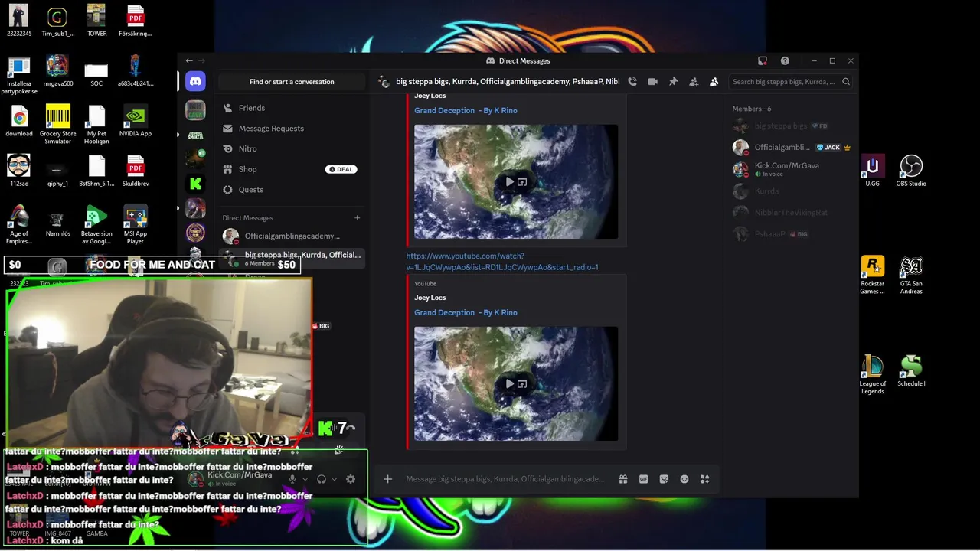Open the Nitro page

click(291, 148)
